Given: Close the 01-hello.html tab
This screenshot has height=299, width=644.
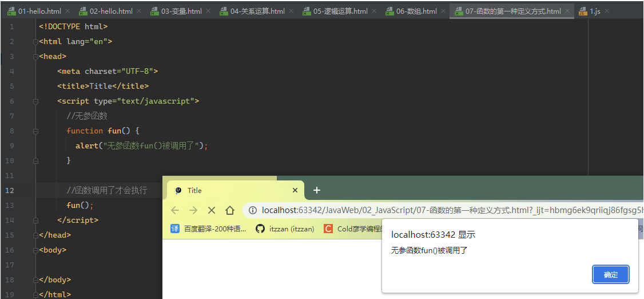Looking at the screenshot, I should coord(67,11).
